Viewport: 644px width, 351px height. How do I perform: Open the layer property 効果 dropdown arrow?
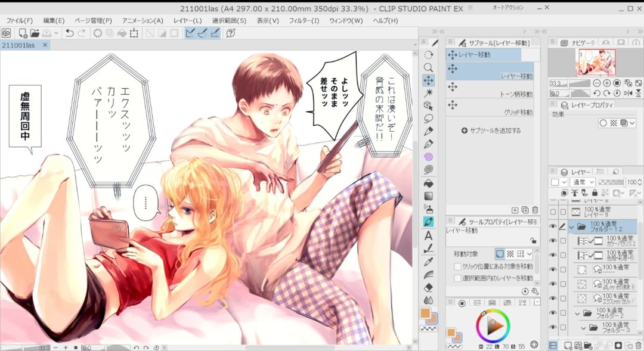point(631,123)
